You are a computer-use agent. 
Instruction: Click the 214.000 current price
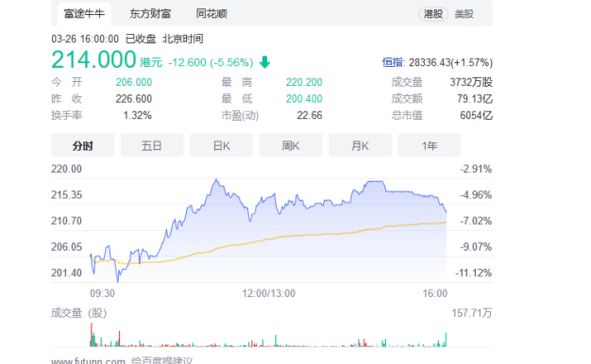point(93,59)
